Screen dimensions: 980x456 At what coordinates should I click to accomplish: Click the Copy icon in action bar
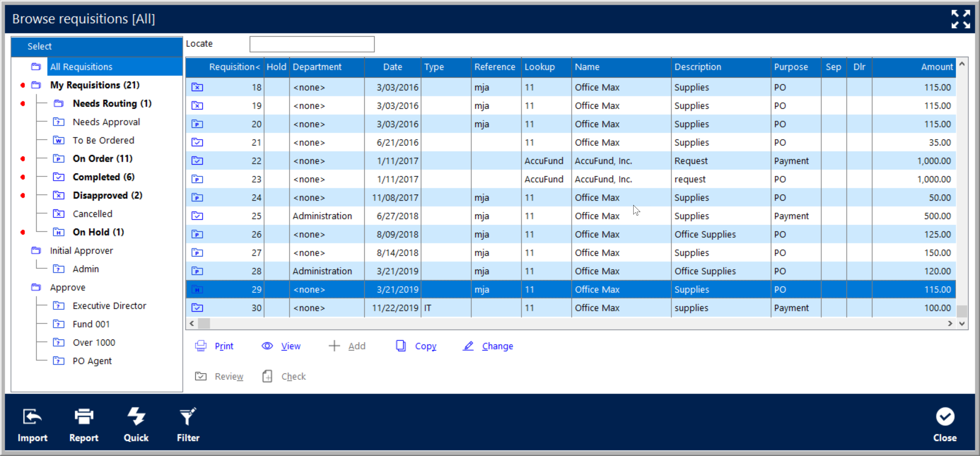400,346
